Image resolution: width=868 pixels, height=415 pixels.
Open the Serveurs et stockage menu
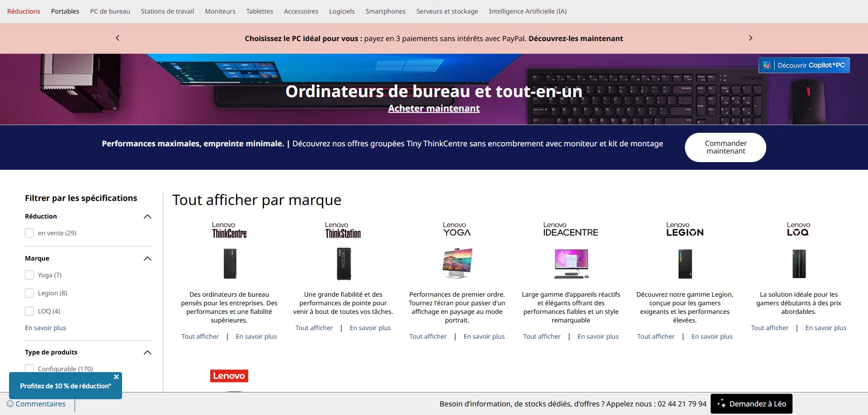pyautogui.click(x=447, y=11)
